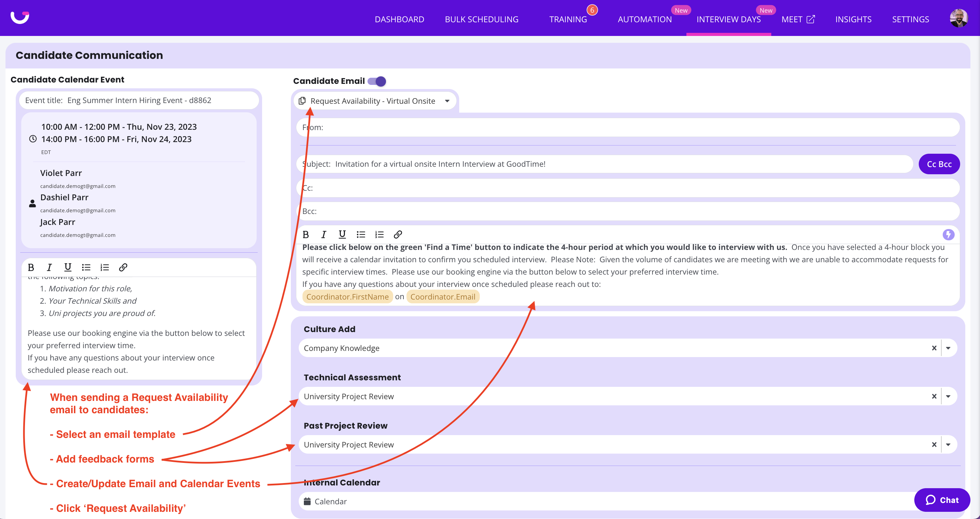Viewport: 980px width, 519px height.
Task: Clear the Company Knowledge selection
Action: 934,348
